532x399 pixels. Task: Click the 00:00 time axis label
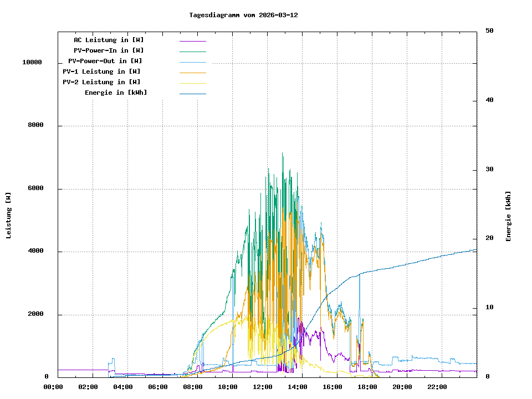click(53, 386)
